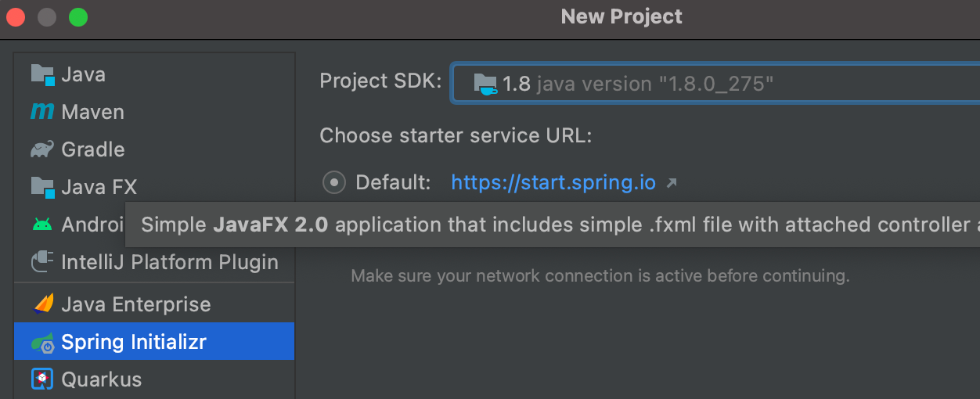Close the New Project window
This screenshot has height=399, width=980.
coord(16,17)
